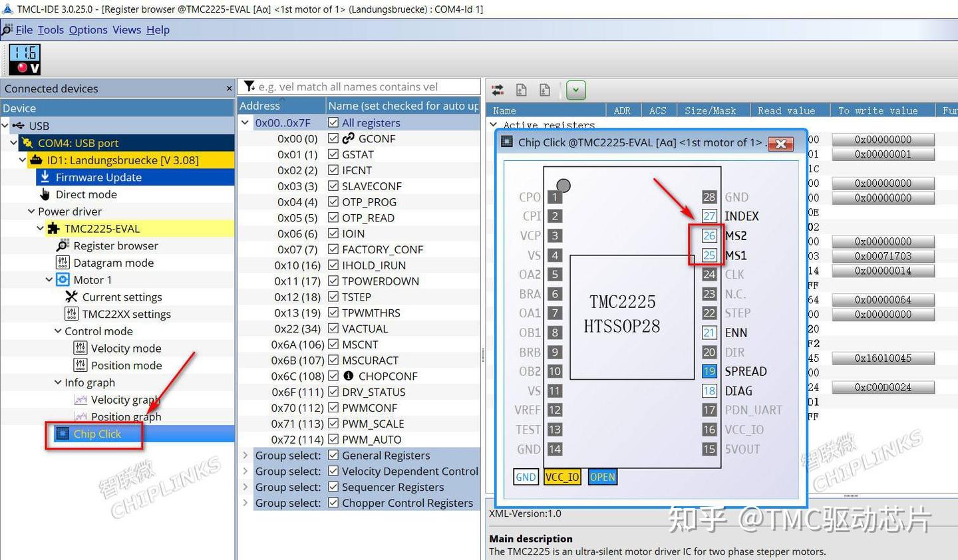Screen dimensions: 958x560
Task: Toggle the CHOPCONF register checkbox
Action: tap(333, 376)
